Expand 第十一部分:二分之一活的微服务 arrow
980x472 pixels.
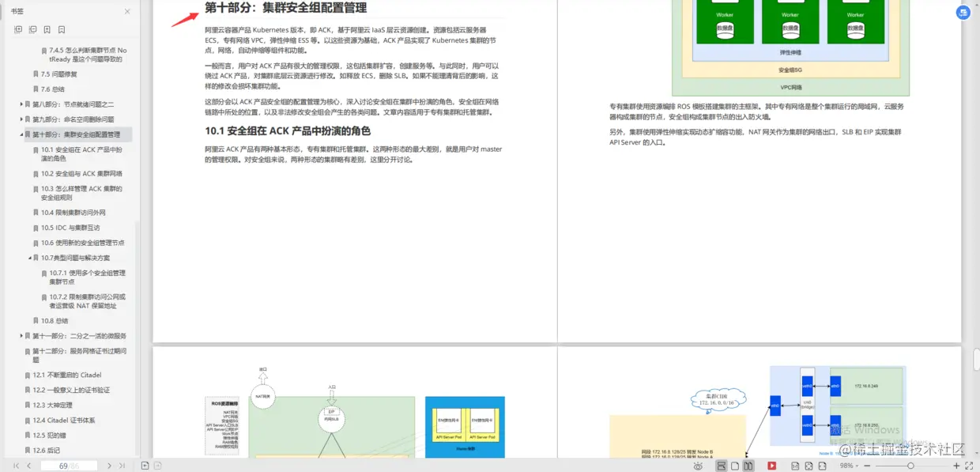pyautogui.click(x=21, y=336)
